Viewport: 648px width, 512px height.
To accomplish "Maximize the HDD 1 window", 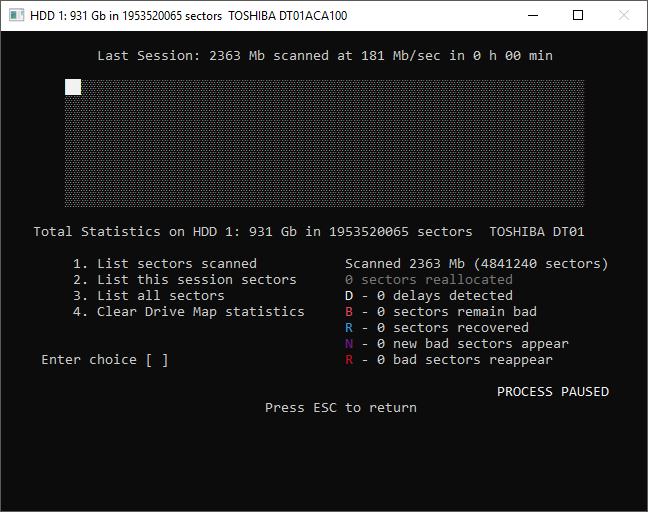I will coord(578,16).
